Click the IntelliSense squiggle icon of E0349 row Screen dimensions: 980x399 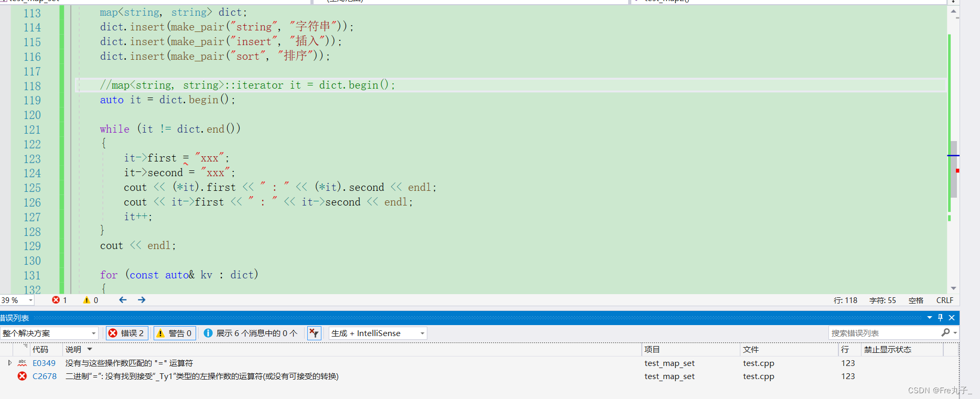22,362
